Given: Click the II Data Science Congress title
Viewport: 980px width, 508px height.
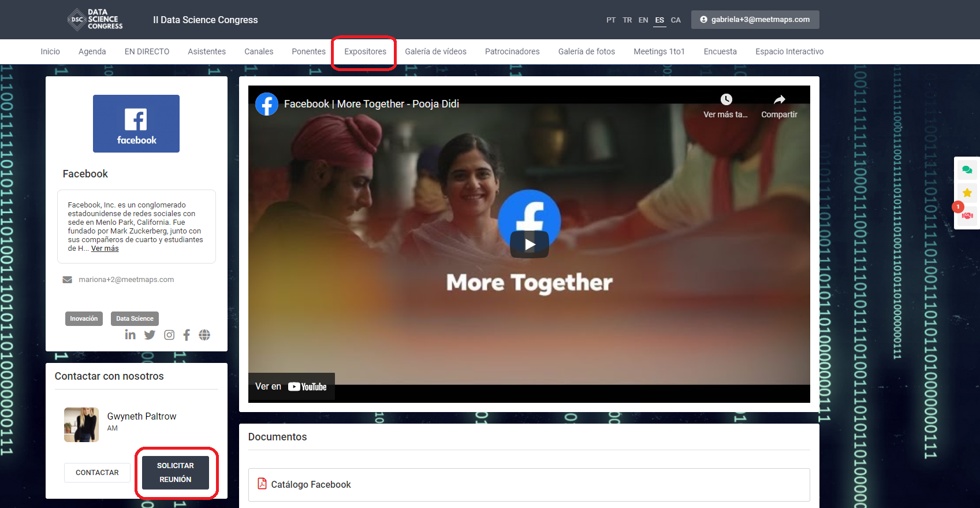Looking at the screenshot, I should coord(206,20).
